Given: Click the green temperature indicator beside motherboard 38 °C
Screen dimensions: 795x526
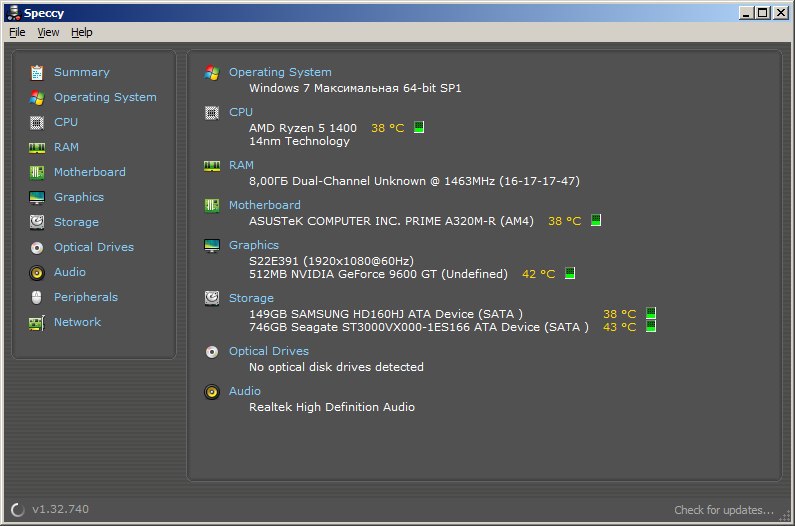Looking at the screenshot, I should (x=596, y=220).
